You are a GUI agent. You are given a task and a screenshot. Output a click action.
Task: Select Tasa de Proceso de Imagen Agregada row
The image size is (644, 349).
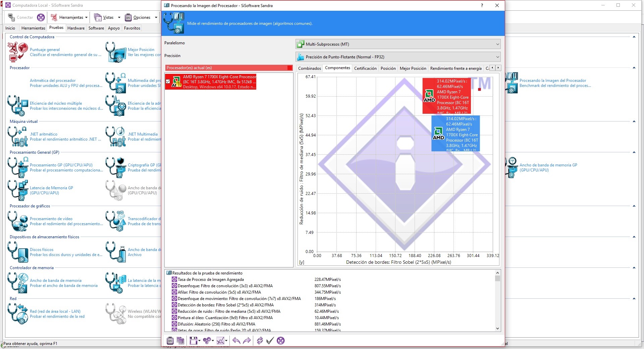pos(256,280)
